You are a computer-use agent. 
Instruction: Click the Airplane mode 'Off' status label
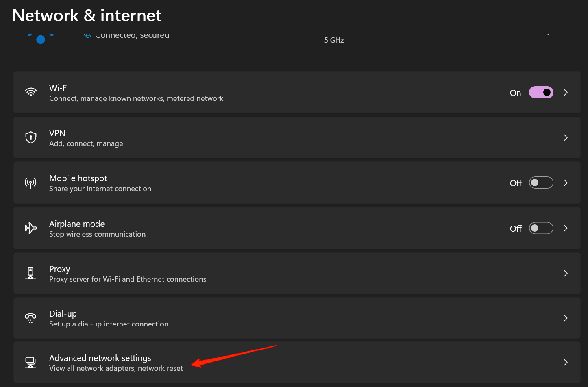[516, 229]
